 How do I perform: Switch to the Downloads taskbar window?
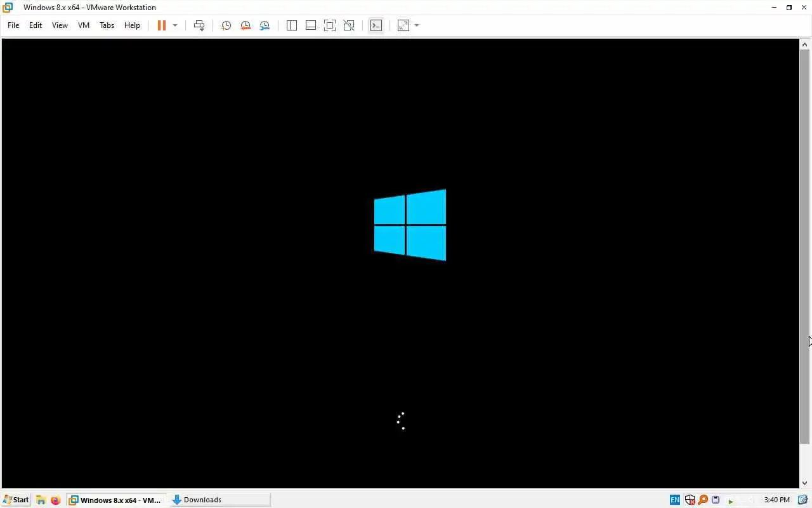(x=219, y=500)
